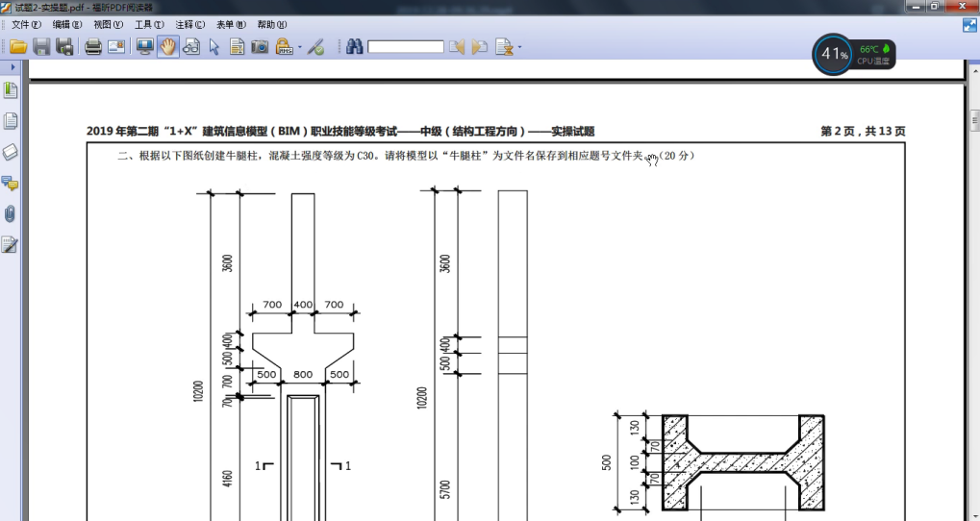Open the 帮助 (Help) menu

[x=272, y=24]
